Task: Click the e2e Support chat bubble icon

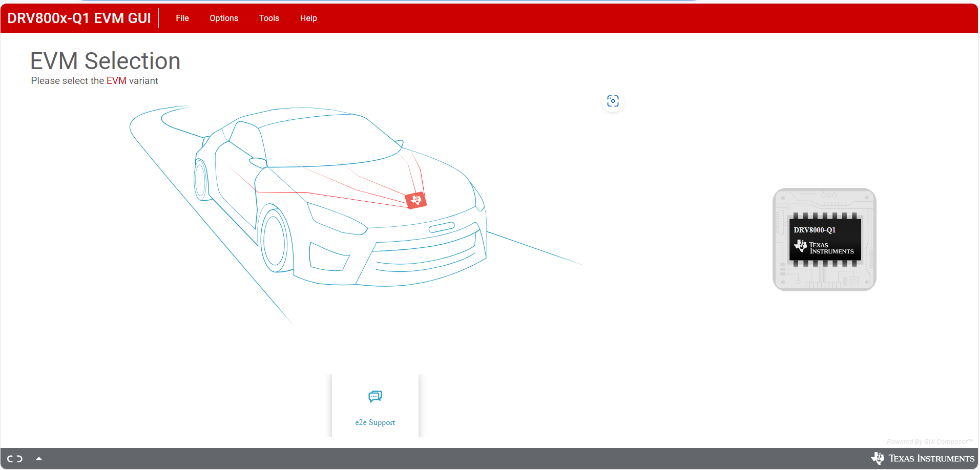Action: tap(375, 396)
